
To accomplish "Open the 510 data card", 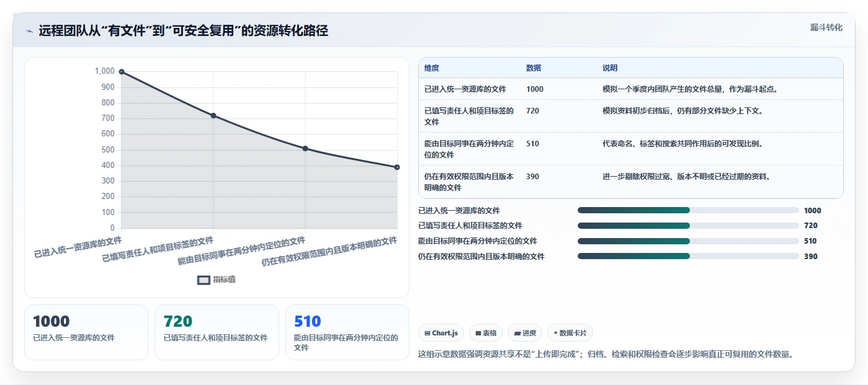I will pos(347,332).
